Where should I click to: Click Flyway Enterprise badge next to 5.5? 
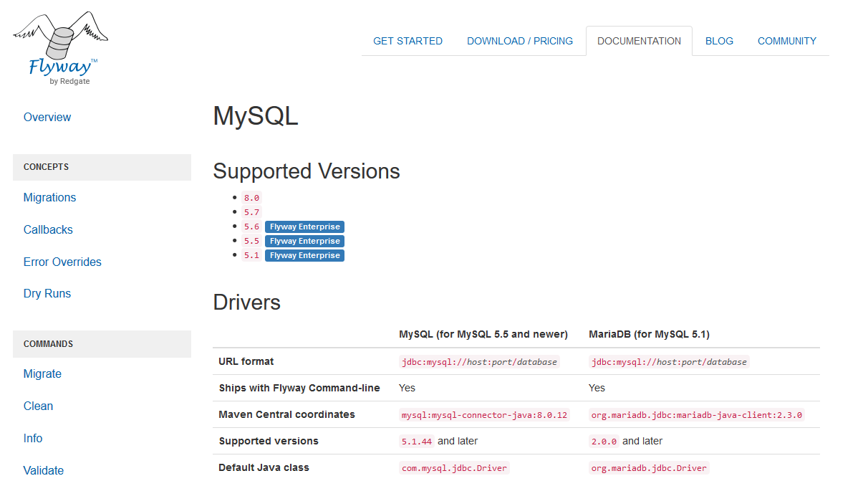click(304, 241)
